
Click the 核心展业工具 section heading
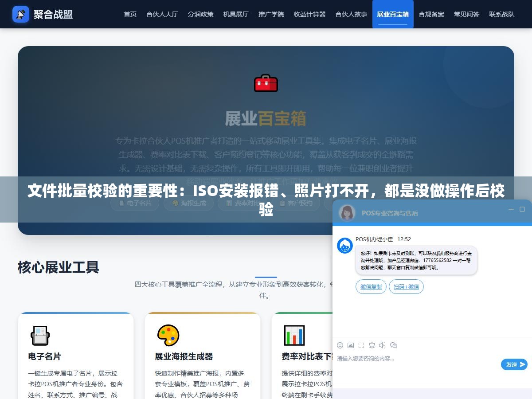coord(59,267)
